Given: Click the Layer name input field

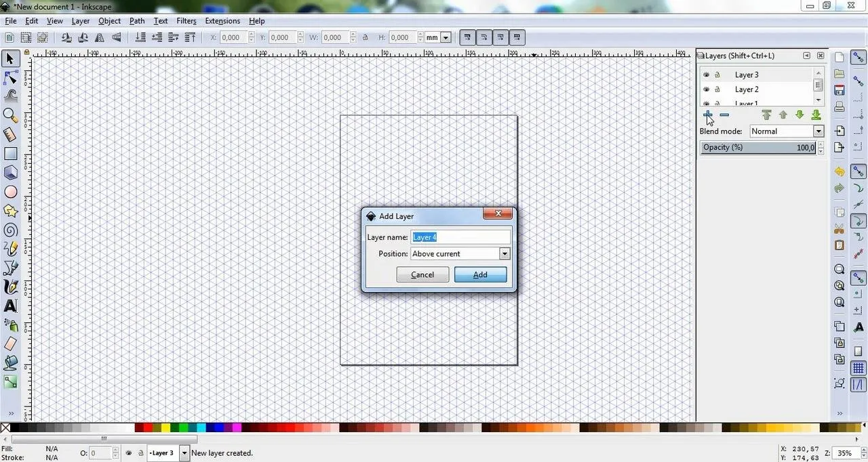Looking at the screenshot, I should [x=460, y=237].
